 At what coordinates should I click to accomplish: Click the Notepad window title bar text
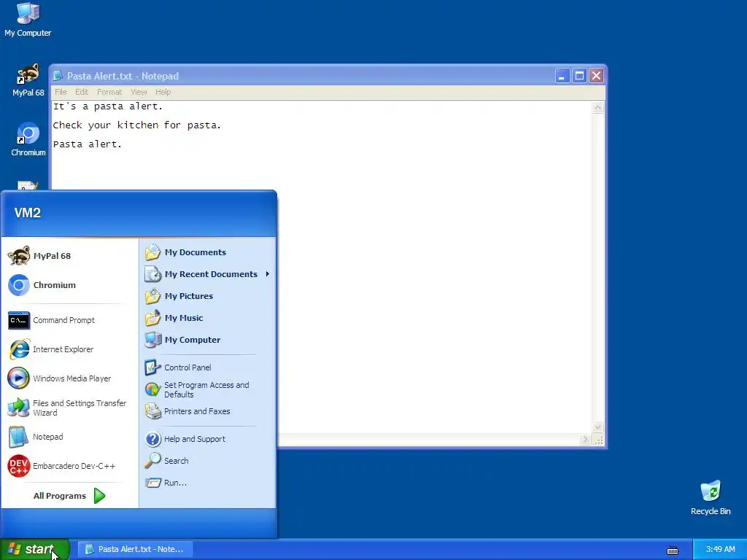coord(123,76)
